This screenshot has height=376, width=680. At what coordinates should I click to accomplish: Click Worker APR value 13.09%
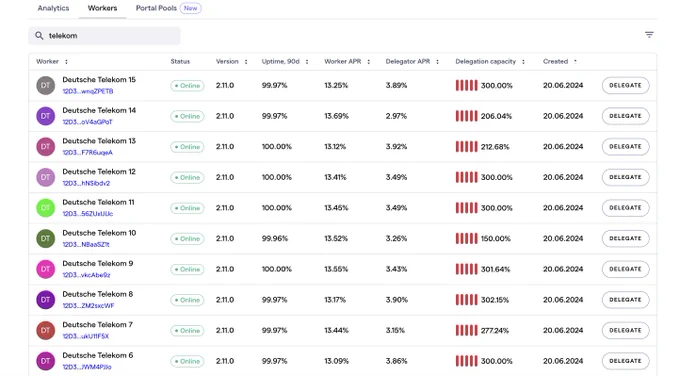pos(336,361)
